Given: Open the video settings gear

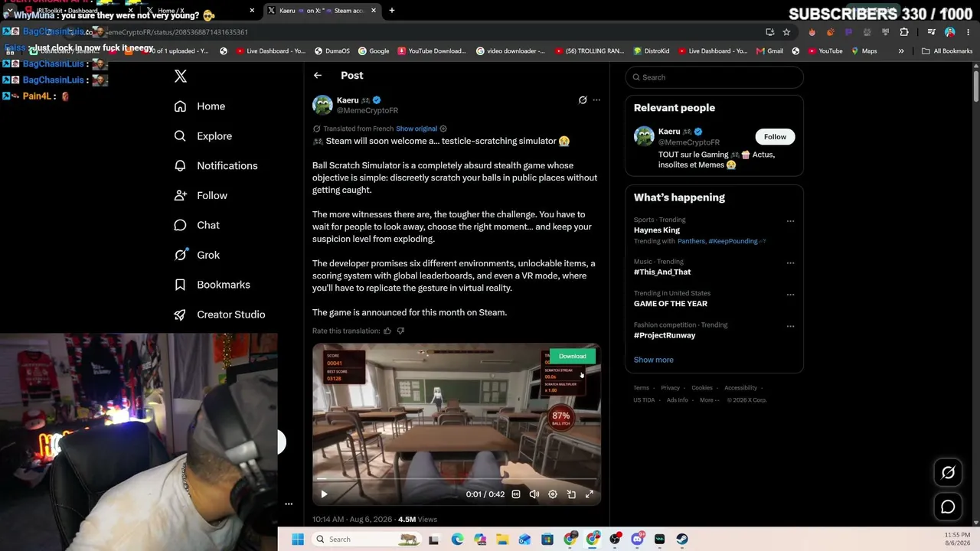Looking at the screenshot, I should click(x=553, y=494).
